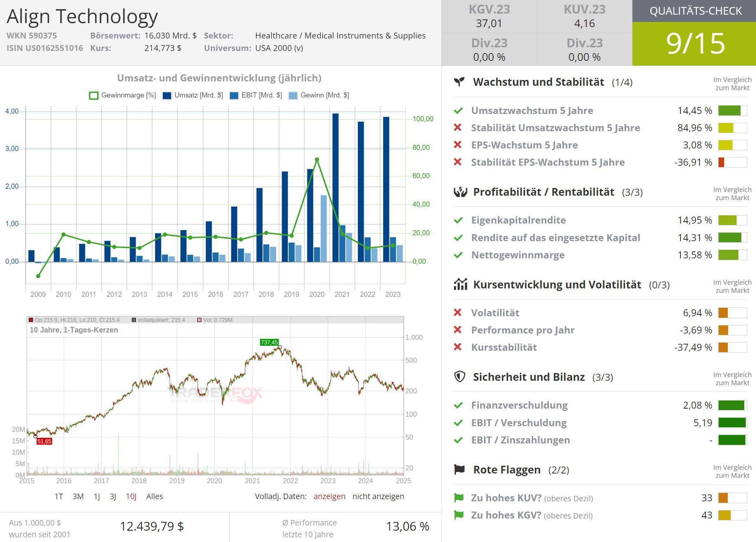The width and height of the screenshot is (756, 542).
Task: Click green check next to EBIT / Zinszahlungen
Action: (x=458, y=440)
